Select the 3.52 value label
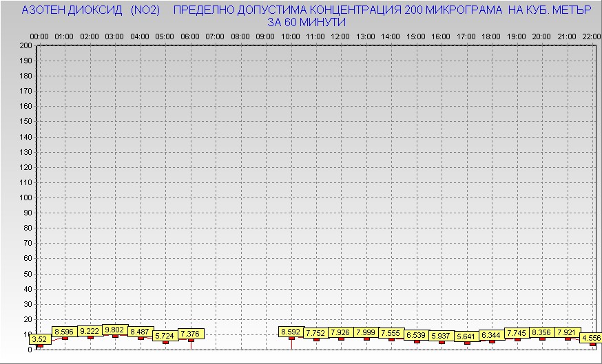This screenshot has height=364, width=602. [39, 339]
